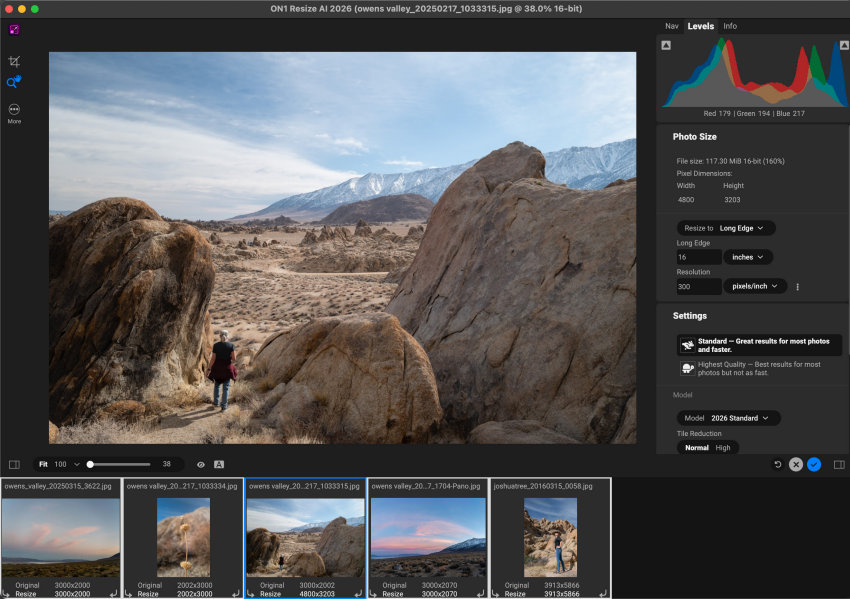Click the Photo Size section header
This screenshot has width=850, height=599.
pyautogui.click(x=694, y=137)
